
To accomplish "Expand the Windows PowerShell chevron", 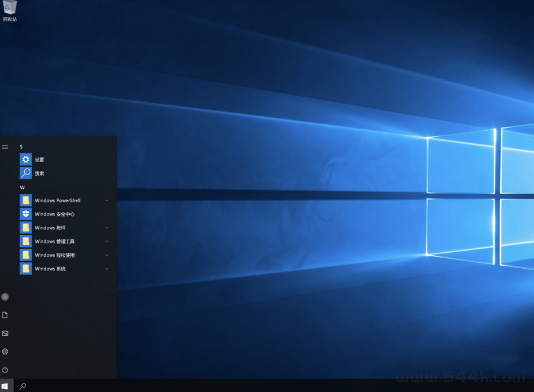I will pyautogui.click(x=107, y=200).
